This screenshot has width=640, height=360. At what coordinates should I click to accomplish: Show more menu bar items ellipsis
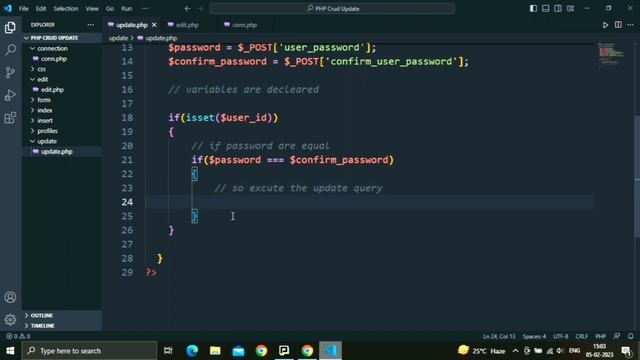click(x=144, y=8)
